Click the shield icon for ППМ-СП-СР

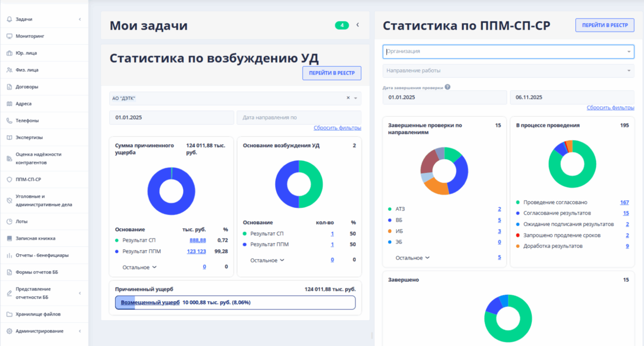[9, 180]
